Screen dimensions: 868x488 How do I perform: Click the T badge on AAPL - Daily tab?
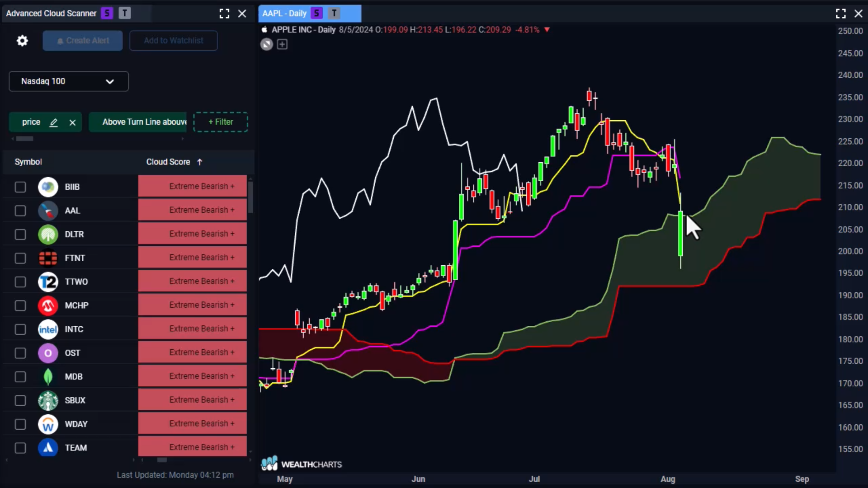[x=334, y=13]
